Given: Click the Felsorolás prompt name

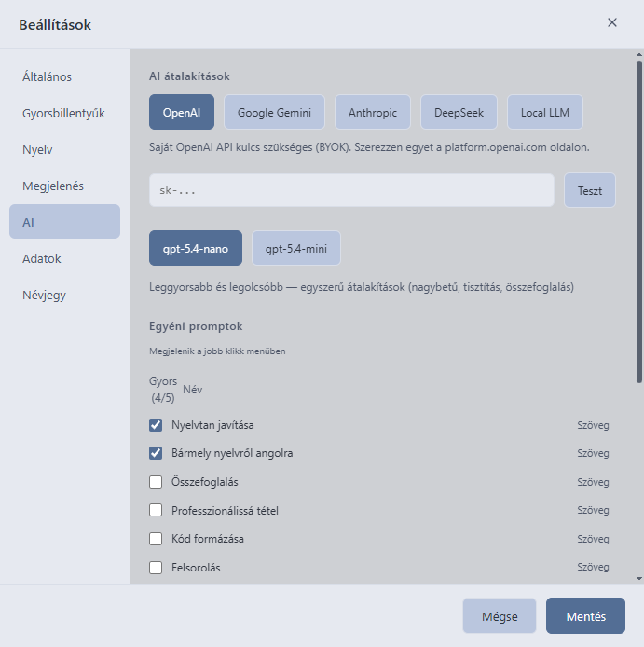Looking at the screenshot, I should tap(196, 568).
